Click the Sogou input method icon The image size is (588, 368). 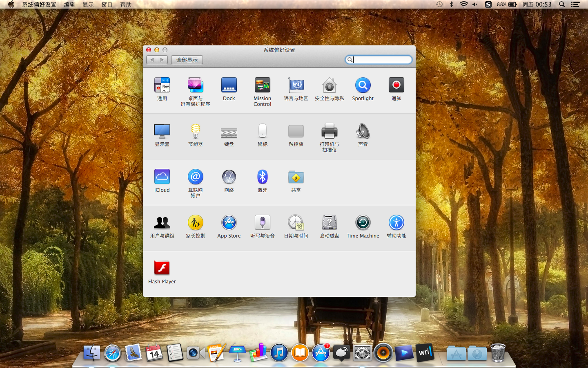click(488, 4)
